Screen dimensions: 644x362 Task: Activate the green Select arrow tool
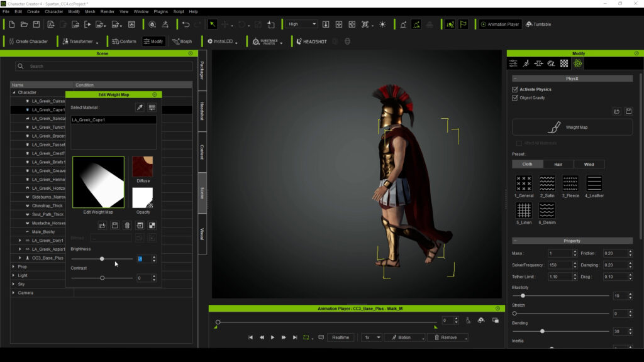[213, 25]
